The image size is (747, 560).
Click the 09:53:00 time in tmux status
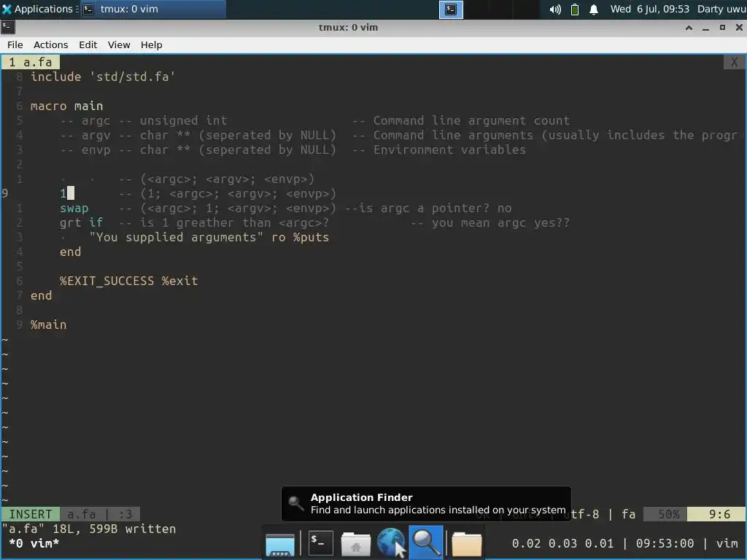pos(665,543)
